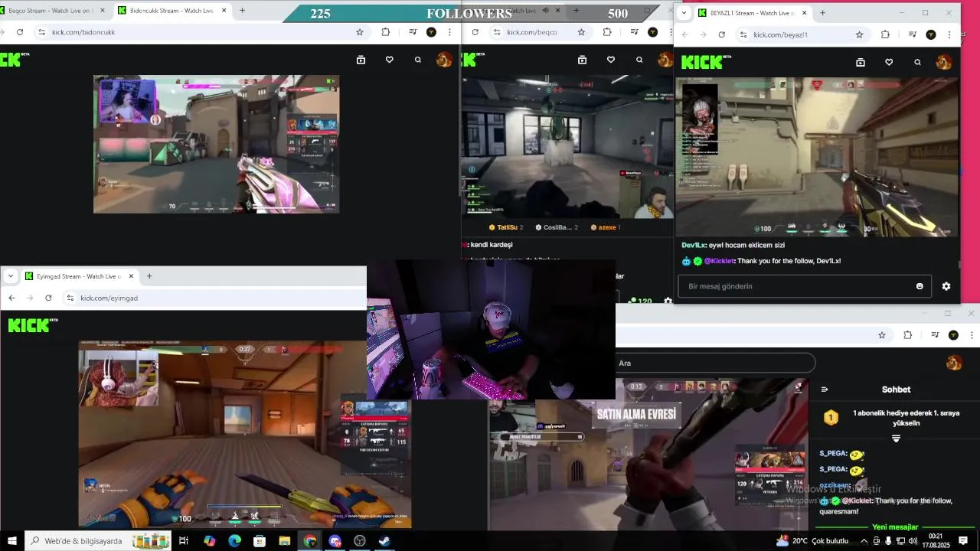Click the heart icon in the beyazl1 window
This screenshot has width=980, height=551.
click(x=889, y=63)
